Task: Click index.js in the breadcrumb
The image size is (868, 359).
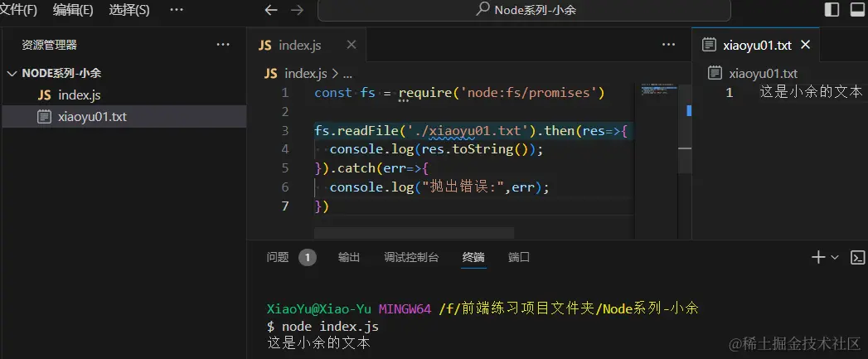Action: click(306, 74)
